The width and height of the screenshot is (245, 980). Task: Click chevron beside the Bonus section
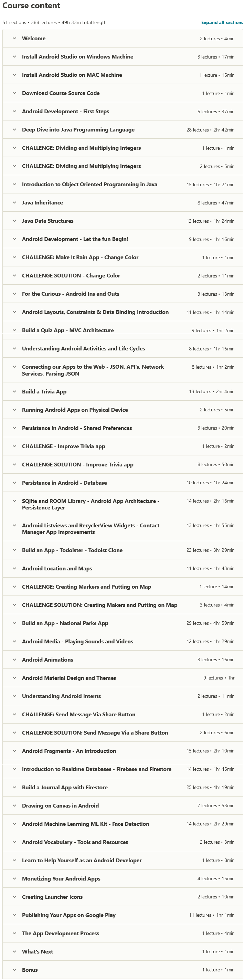tap(14, 970)
